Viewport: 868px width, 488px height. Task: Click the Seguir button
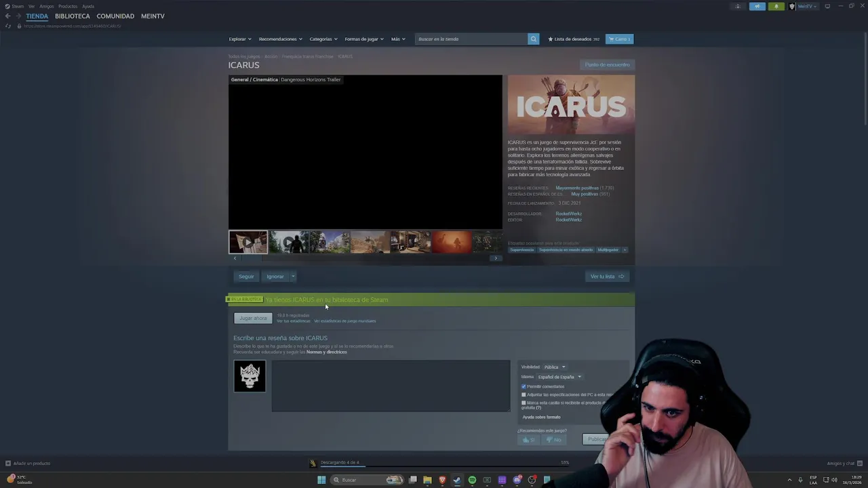click(246, 277)
